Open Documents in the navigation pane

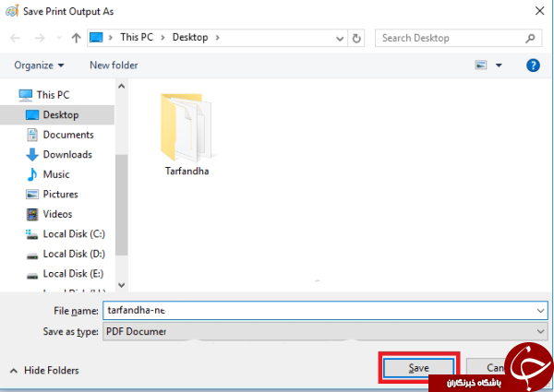(68, 135)
